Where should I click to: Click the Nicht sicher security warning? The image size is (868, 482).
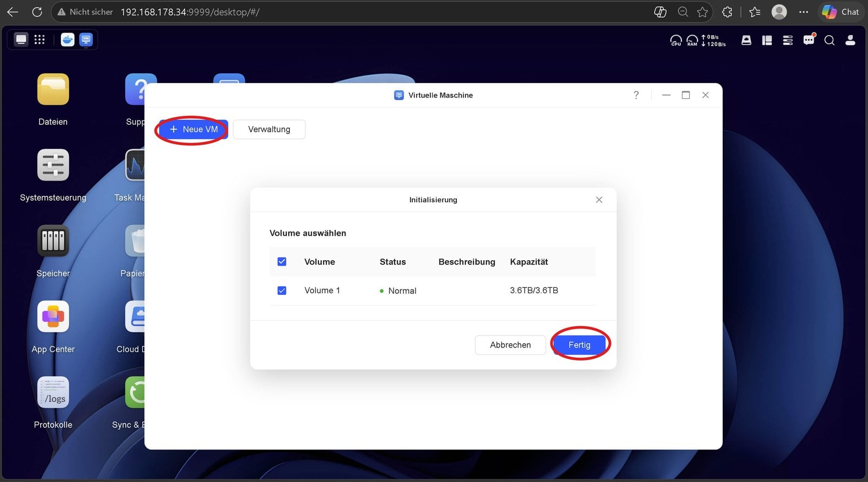pyautogui.click(x=85, y=11)
